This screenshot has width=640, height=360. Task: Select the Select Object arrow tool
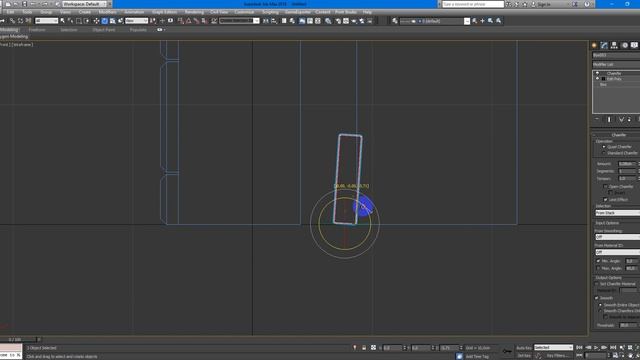(62, 21)
